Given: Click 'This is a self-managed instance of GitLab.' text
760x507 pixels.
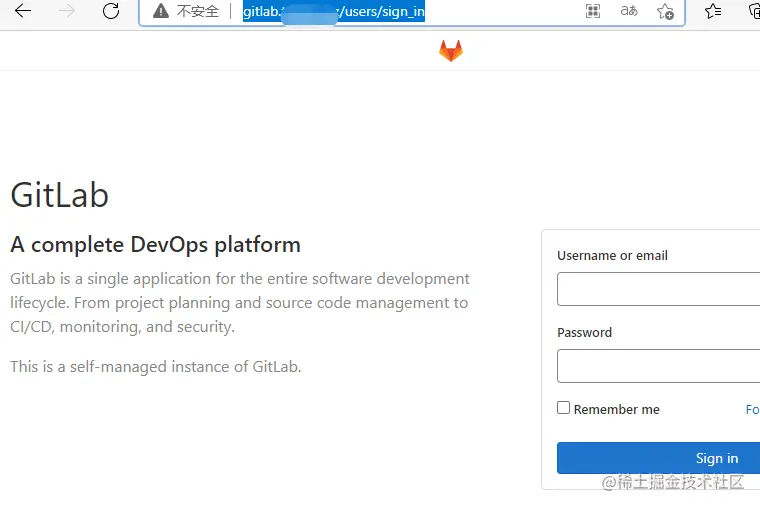Looking at the screenshot, I should point(156,366).
